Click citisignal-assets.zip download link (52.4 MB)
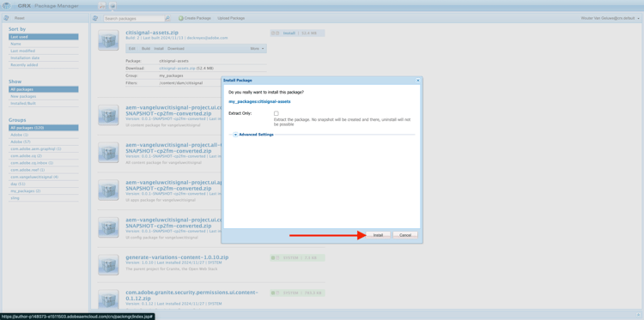 tap(177, 68)
